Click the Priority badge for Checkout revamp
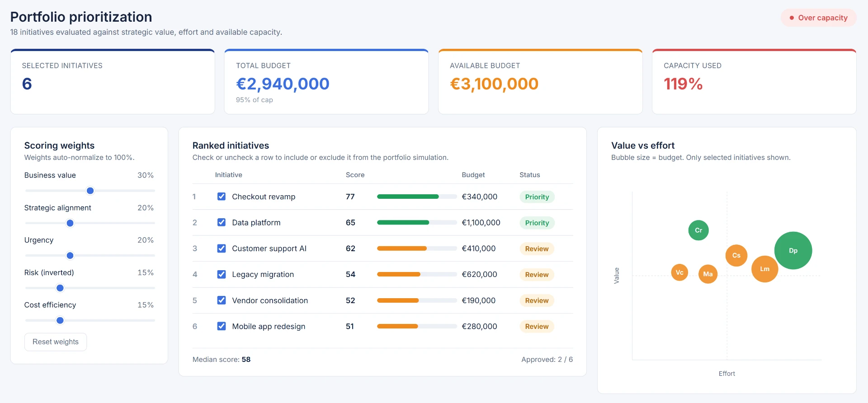The image size is (868, 403). pos(537,197)
